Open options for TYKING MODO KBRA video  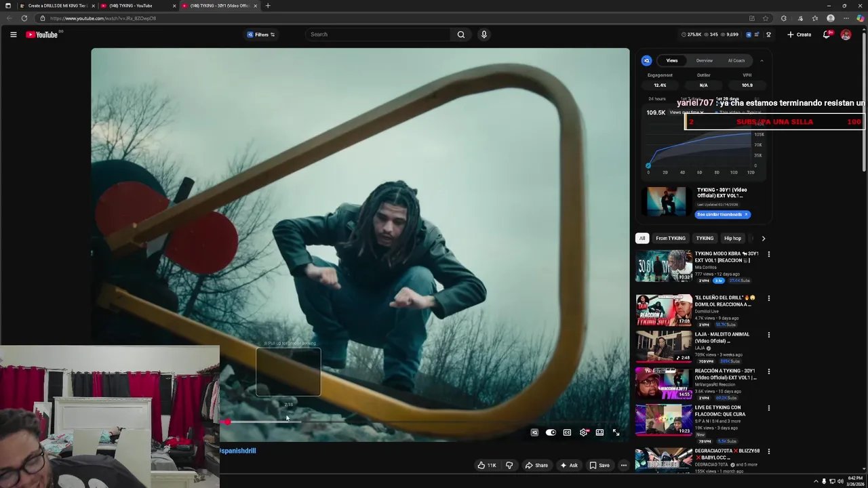click(768, 254)
